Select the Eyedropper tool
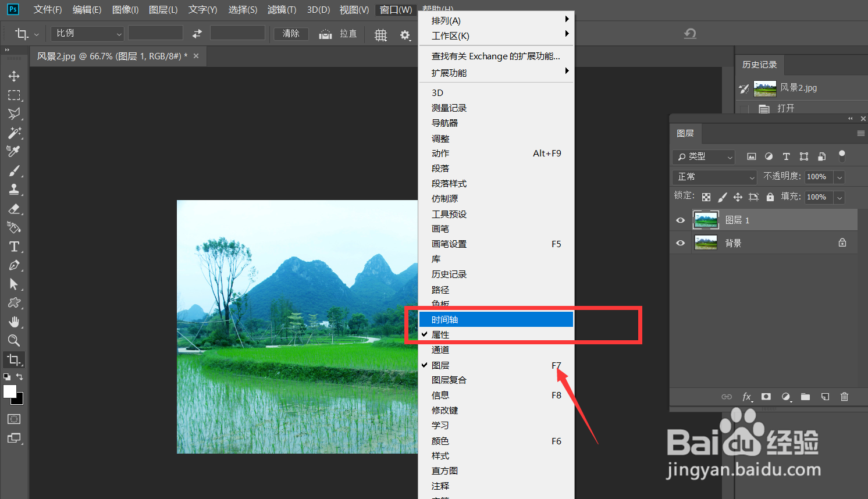The width and height of the screenshot is (868, 499). tap(14, 151)
